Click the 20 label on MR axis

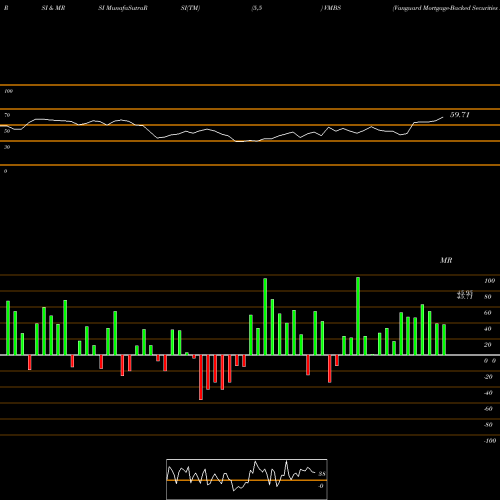point(488,345)
